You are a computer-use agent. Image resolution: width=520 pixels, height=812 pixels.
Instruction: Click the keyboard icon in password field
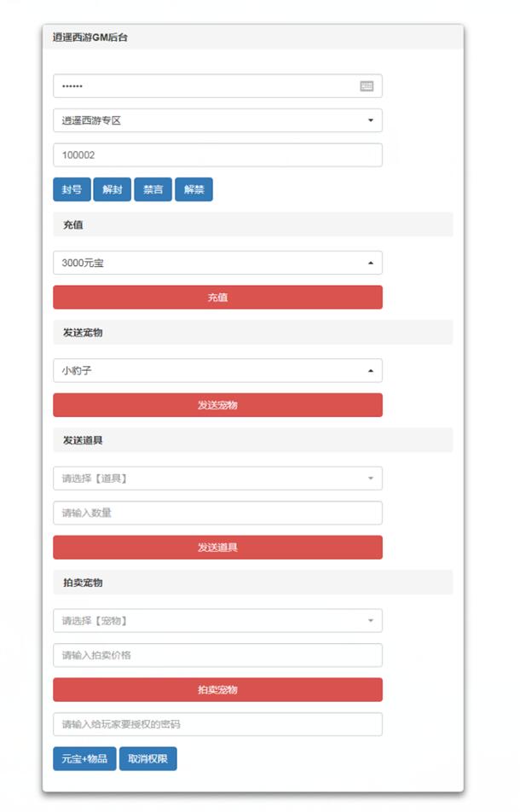coord(367,86)
